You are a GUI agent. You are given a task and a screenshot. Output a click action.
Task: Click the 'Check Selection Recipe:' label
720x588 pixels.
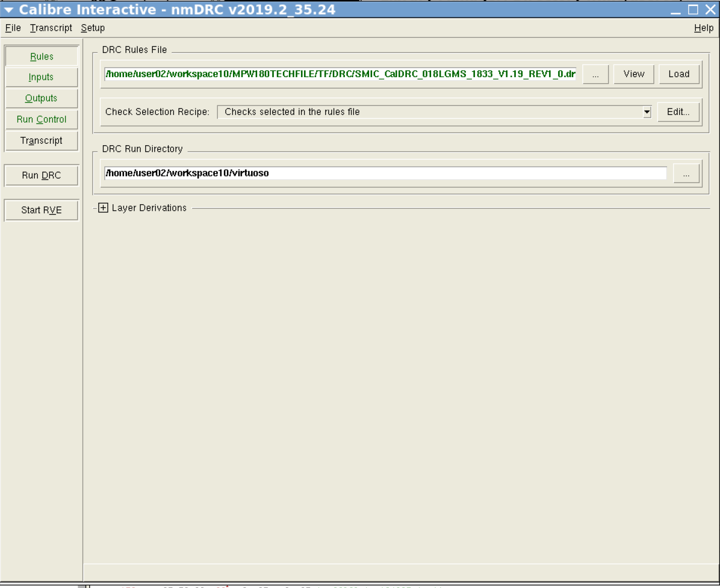157,112
